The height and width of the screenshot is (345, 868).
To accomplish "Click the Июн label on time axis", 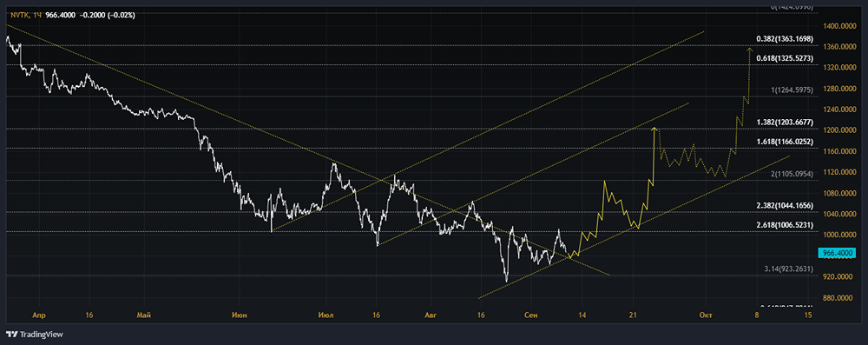I will pyautogui.click(x=240, y=315).
